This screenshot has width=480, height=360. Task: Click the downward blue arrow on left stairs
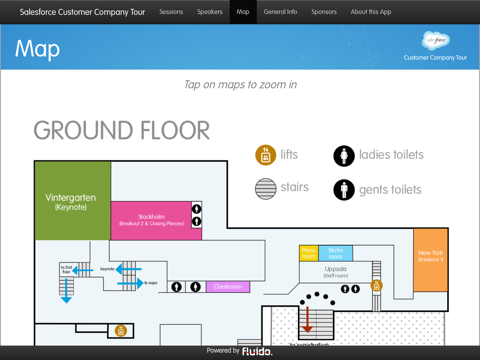point(66,291)
